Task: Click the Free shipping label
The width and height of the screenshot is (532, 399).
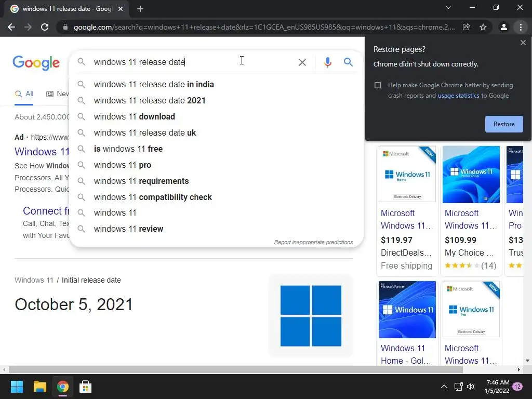Action: pos(406,265)
